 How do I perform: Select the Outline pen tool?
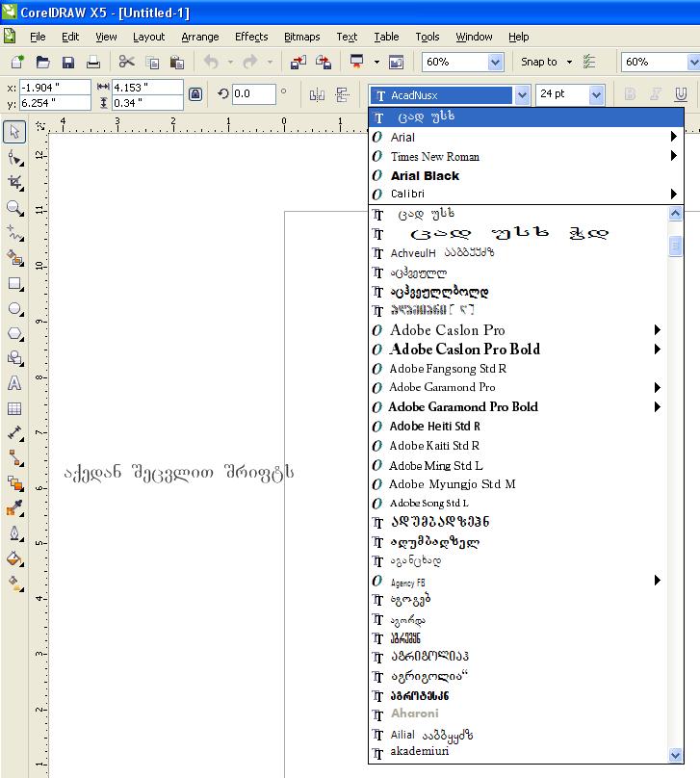point(14,533)
